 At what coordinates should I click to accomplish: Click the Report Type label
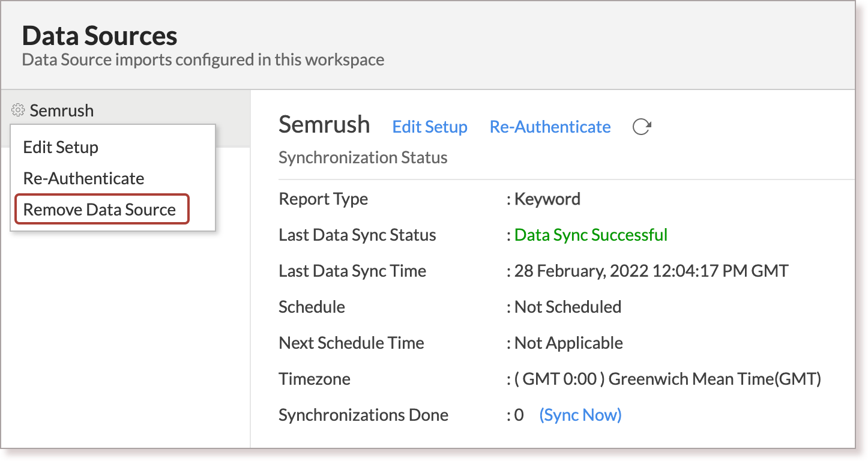coord(324,199)
